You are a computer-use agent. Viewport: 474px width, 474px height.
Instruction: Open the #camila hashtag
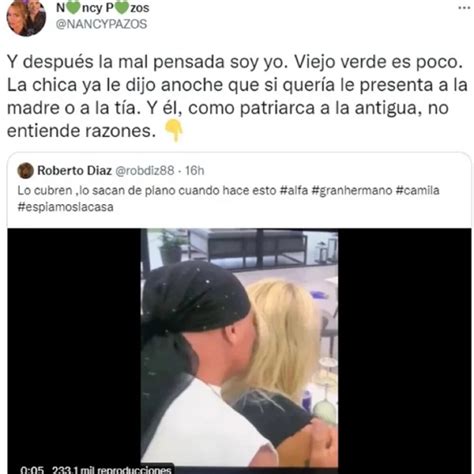click(418, 190)
